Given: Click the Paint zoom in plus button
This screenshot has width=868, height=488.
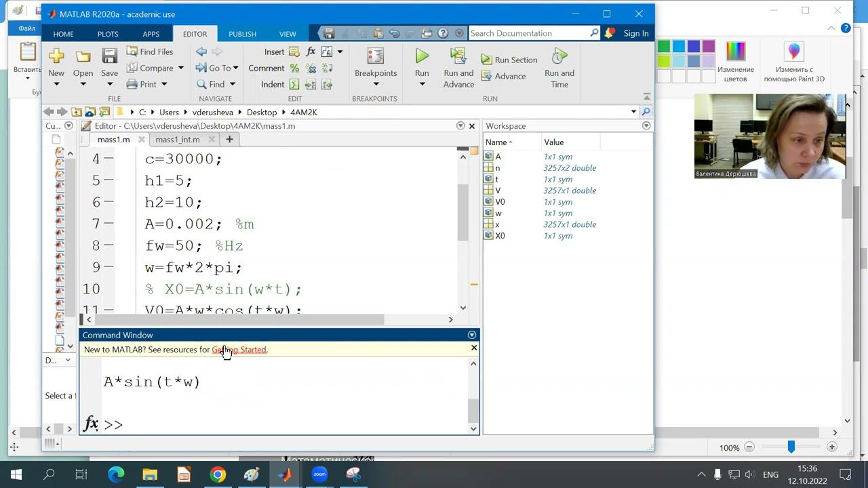Looking at the screenshot, I should (832, 447).
